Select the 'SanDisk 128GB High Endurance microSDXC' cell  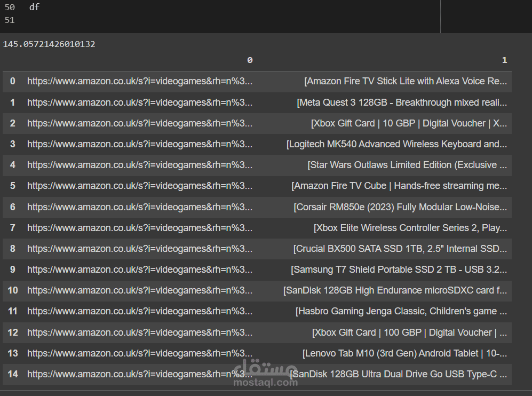395,290
